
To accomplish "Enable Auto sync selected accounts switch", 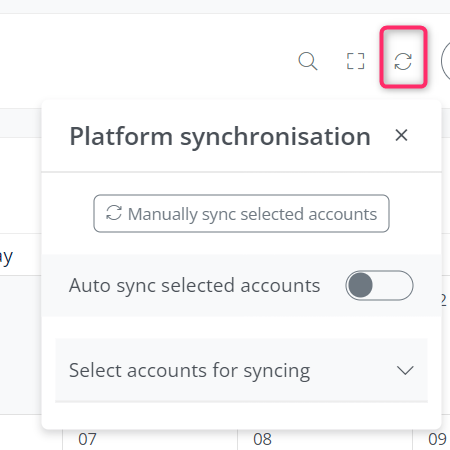I will [x=379, y=285].
